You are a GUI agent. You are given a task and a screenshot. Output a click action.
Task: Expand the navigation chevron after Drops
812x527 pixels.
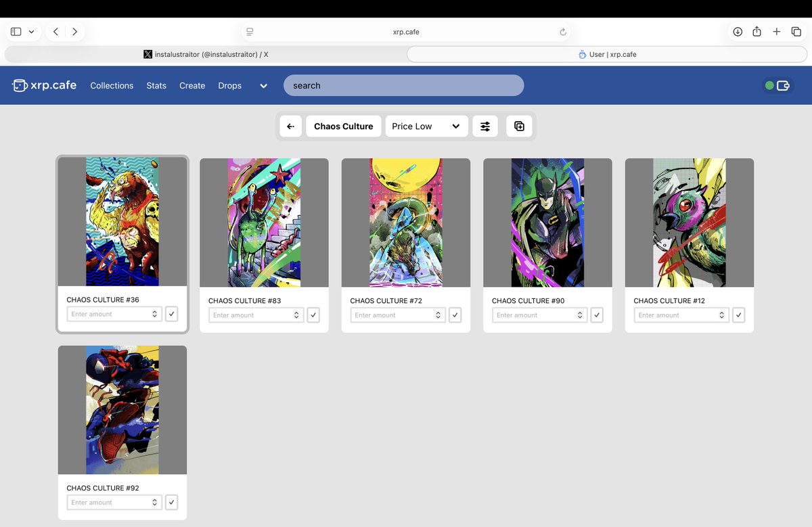263,86
